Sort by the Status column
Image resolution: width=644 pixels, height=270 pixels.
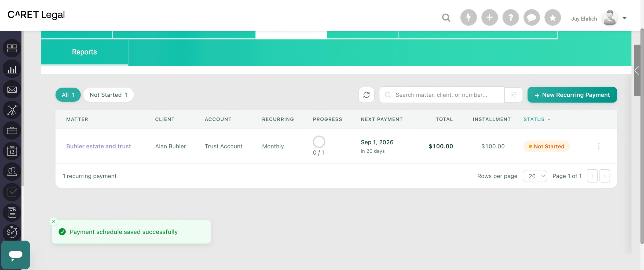click(x=537, y=119)
